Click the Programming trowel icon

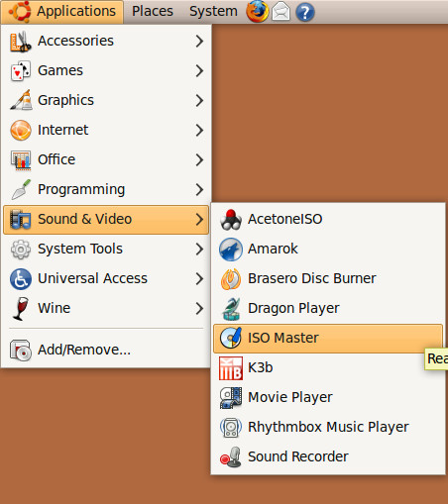pos(21,189)
